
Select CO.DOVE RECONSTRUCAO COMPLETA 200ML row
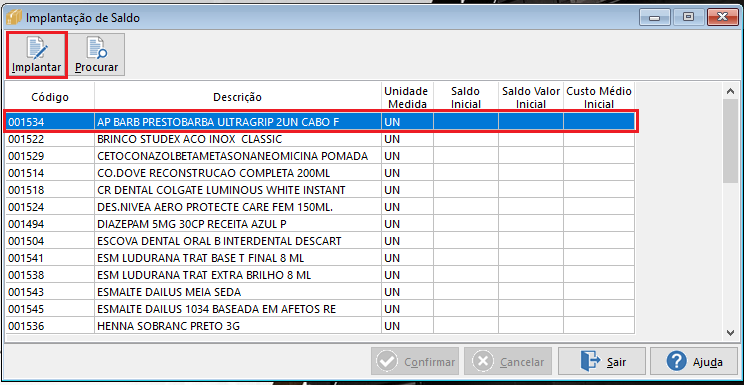tap(320, 173)
